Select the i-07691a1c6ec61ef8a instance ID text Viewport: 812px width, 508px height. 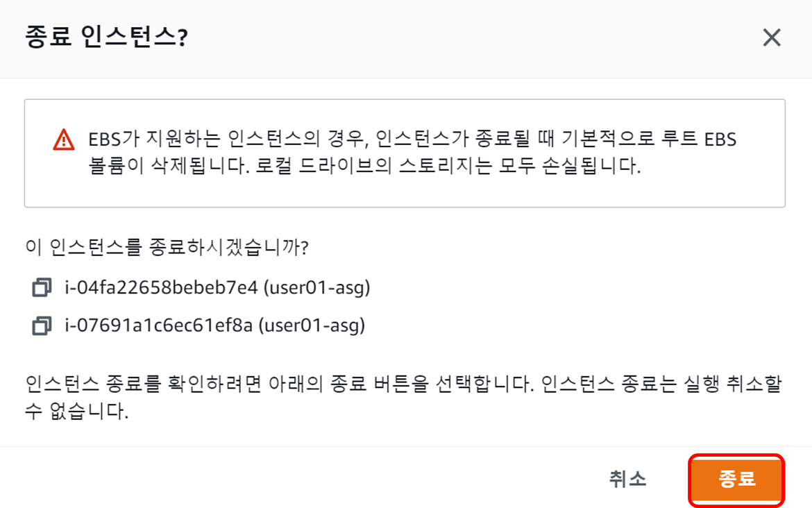[158, 325]
